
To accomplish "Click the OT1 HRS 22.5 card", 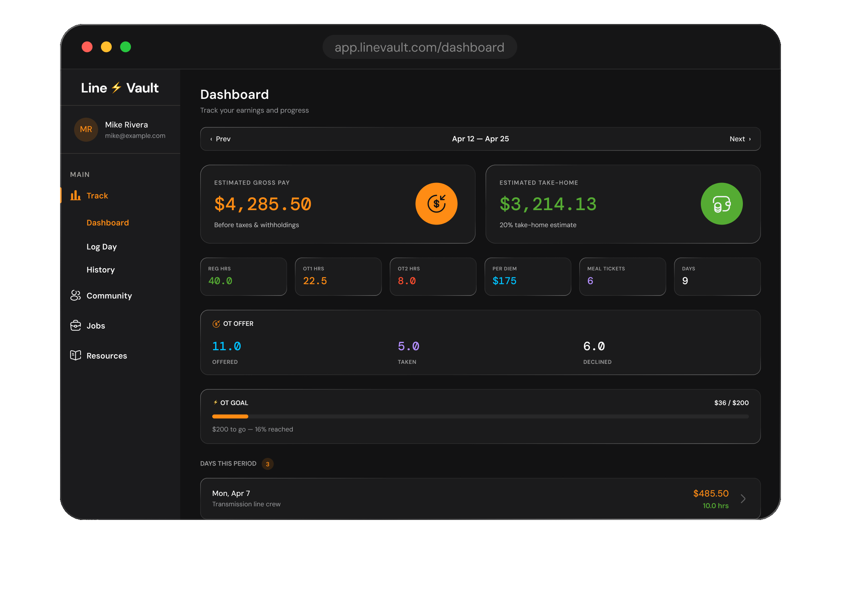I will (x=338, y=277).
